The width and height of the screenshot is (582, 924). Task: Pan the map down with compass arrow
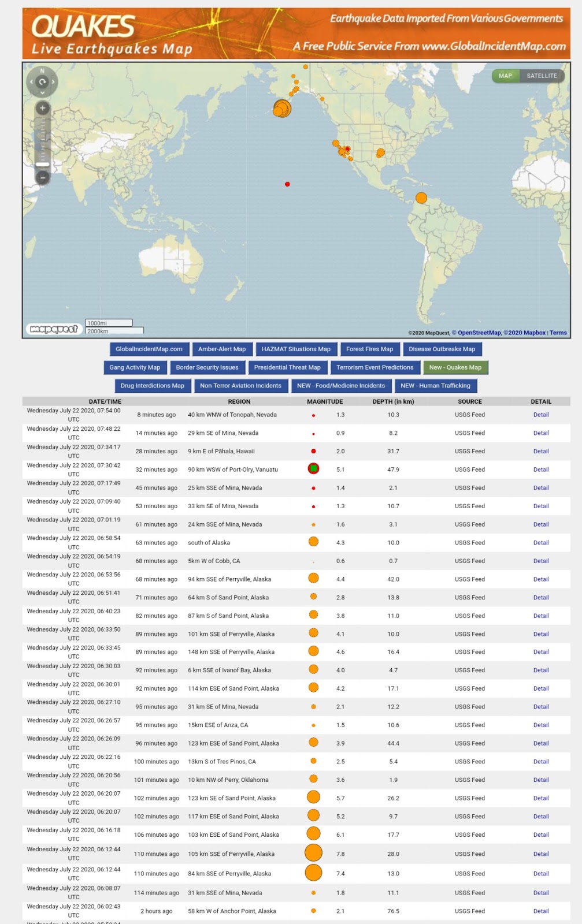pyautogui.click(x=42, y=92)
